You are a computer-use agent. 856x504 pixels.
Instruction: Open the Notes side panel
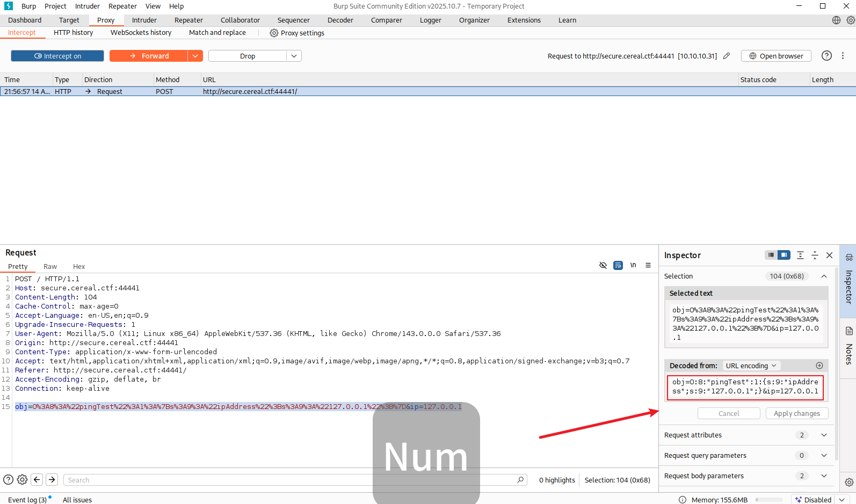coord(849,347)
